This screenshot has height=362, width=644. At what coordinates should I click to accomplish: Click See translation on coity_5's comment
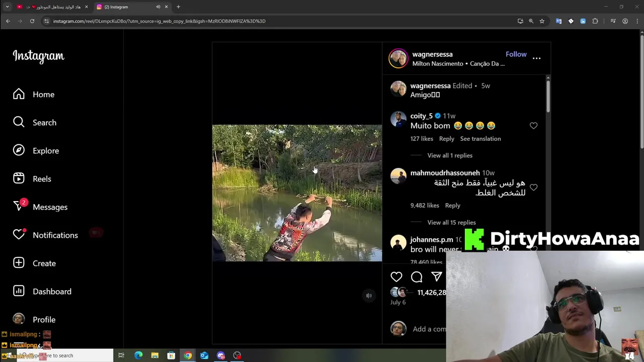click(x=480, y=139)
